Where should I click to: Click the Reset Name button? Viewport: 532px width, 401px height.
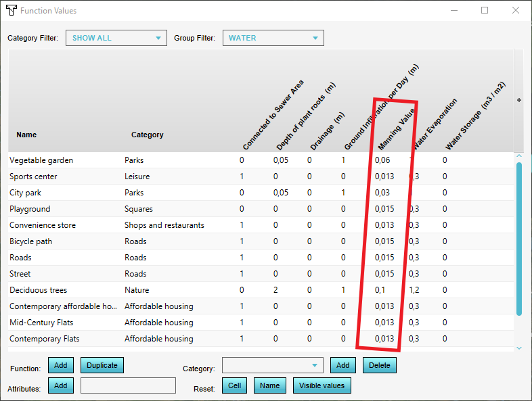[x=270, y=385]
